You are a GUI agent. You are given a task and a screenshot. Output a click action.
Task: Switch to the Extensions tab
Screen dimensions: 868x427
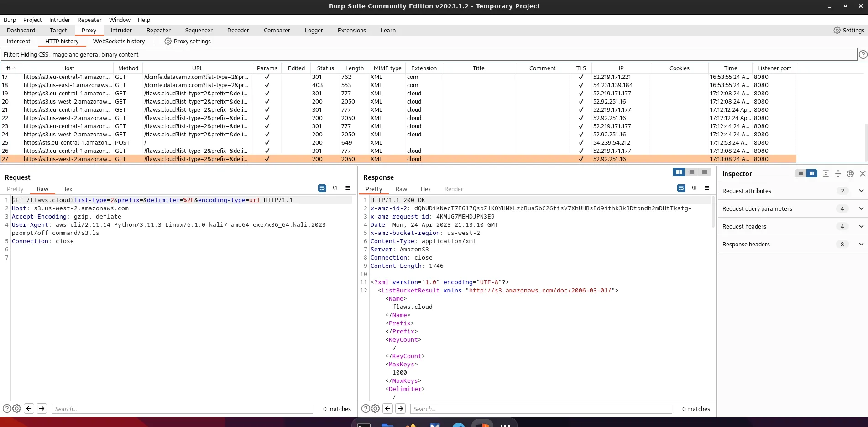click(x=351, y=30)
